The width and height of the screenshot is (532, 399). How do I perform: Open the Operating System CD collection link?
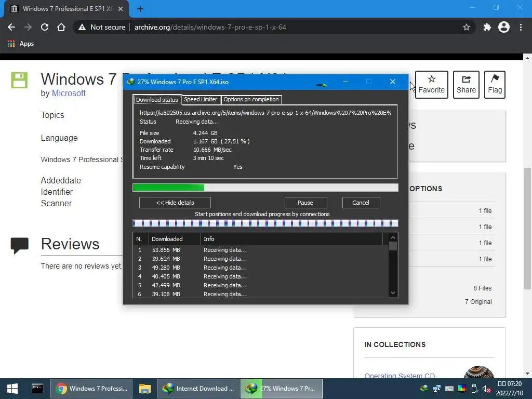coord(401,375)
